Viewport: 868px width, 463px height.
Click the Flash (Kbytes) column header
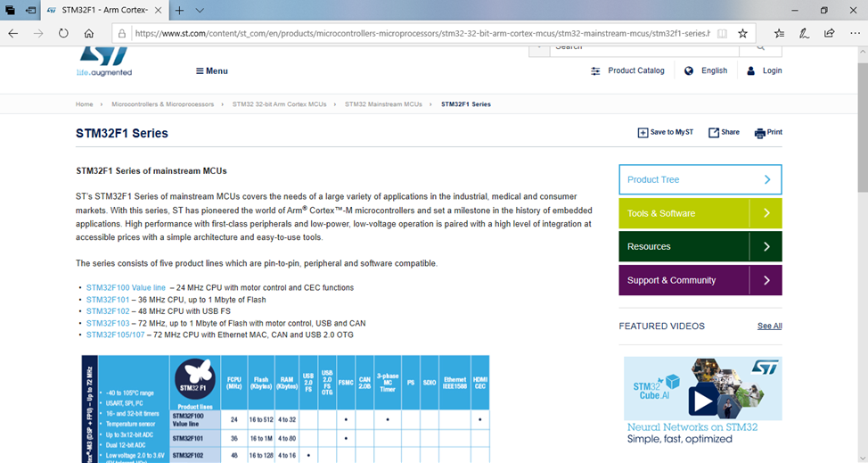point(261,383)
